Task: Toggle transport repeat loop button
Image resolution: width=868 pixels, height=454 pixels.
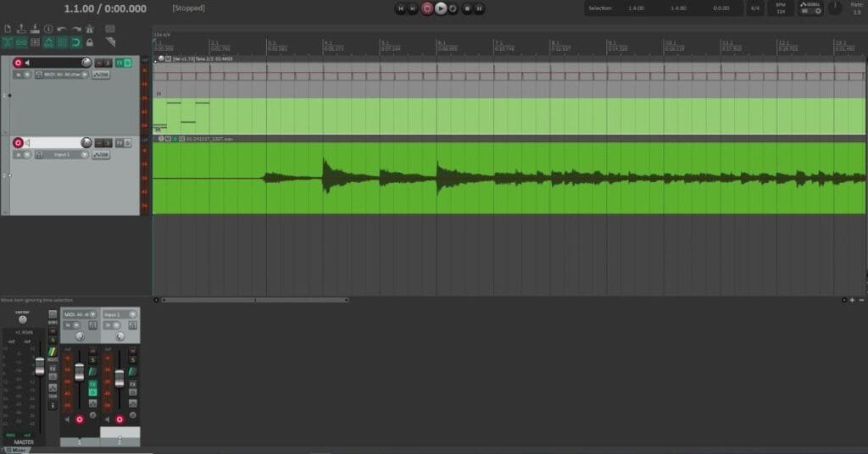Action: (453, 8)
